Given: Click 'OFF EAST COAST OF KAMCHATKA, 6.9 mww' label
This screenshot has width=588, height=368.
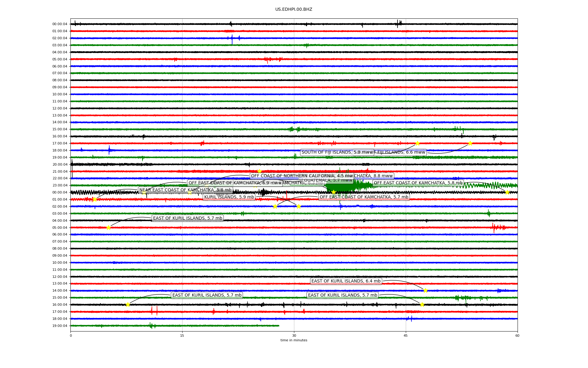Looking at the screenshot, I should [x=235, y=183].
